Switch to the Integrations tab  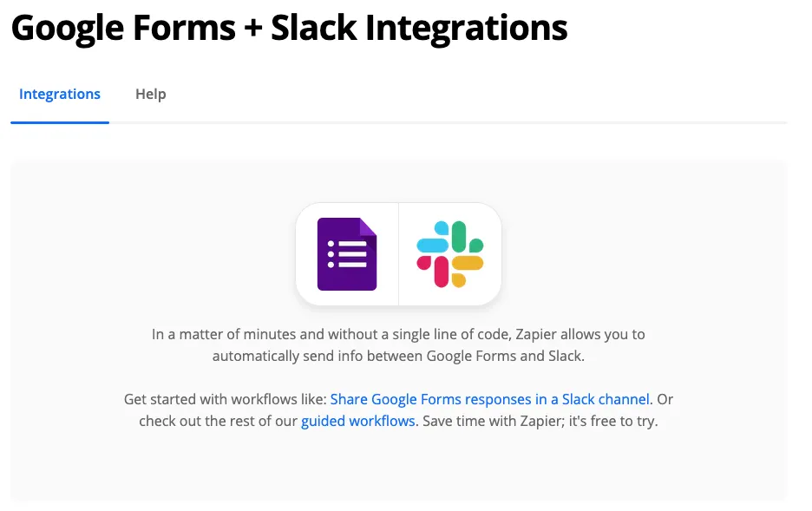coord(60,95)
